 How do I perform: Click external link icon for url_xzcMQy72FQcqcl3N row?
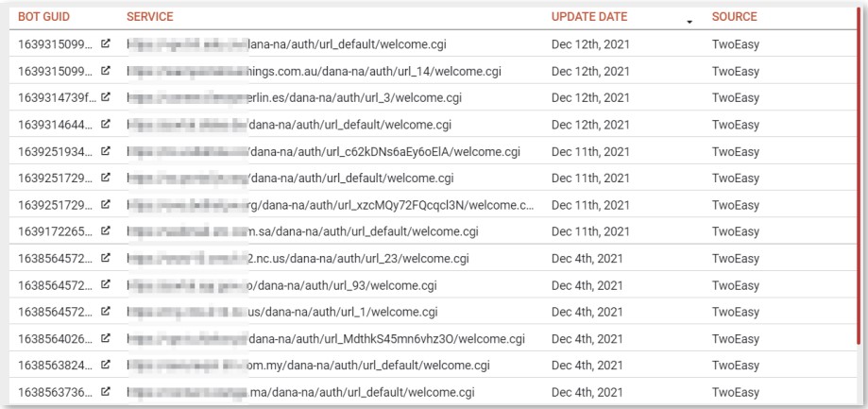click(105, 205)
